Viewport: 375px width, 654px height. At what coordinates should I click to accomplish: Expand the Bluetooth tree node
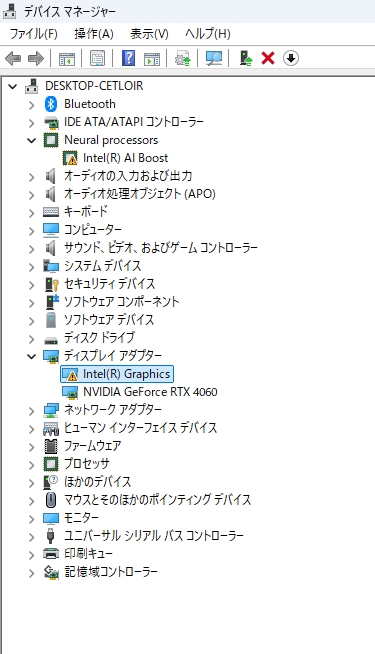pyautogui.click(x=31, y=105)
